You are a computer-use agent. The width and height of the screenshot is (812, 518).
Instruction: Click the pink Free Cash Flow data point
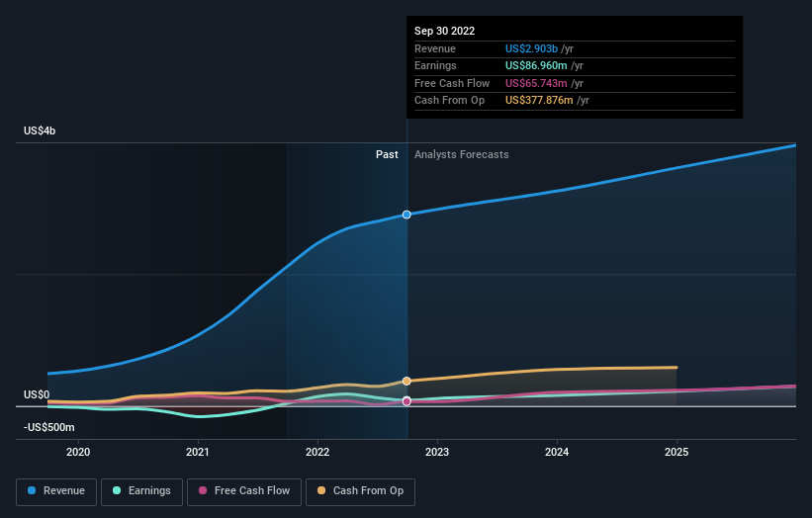click(406, 401)
